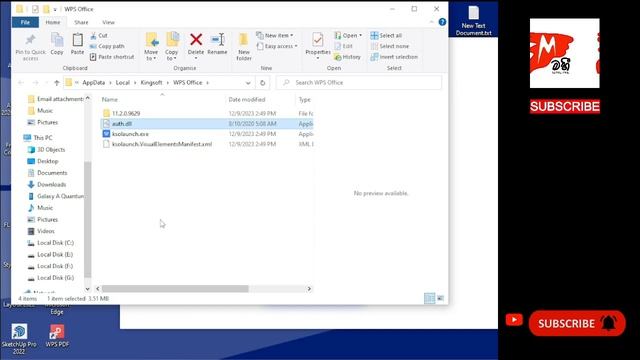The width and height of the screenshot is (640, 360).
Task: Select Paste shortcut option
Action: pyautogui.click(x=112, y=57)
